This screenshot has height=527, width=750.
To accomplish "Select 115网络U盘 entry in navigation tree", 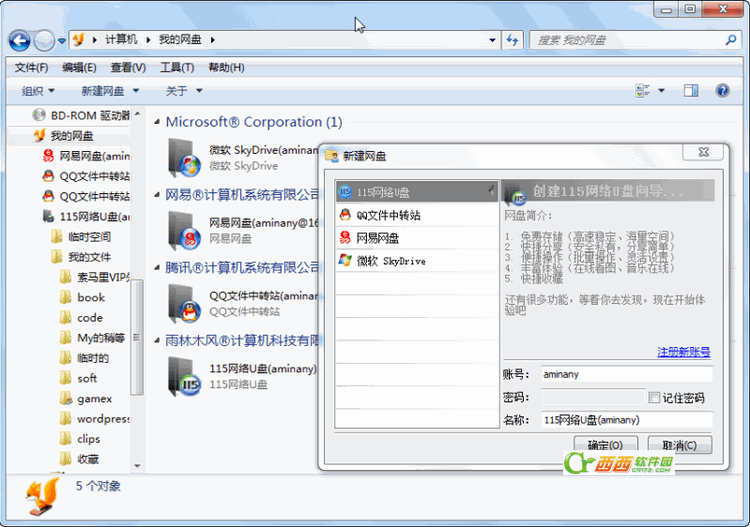I will coord(87,217).
